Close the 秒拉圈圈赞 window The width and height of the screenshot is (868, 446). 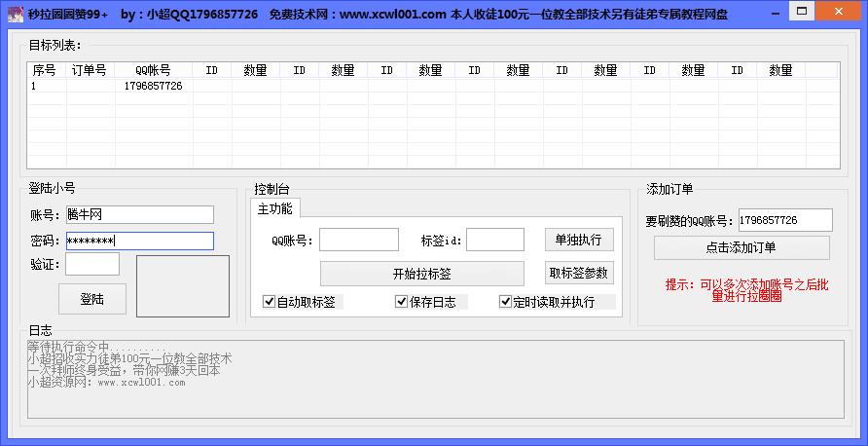point(843,13)
